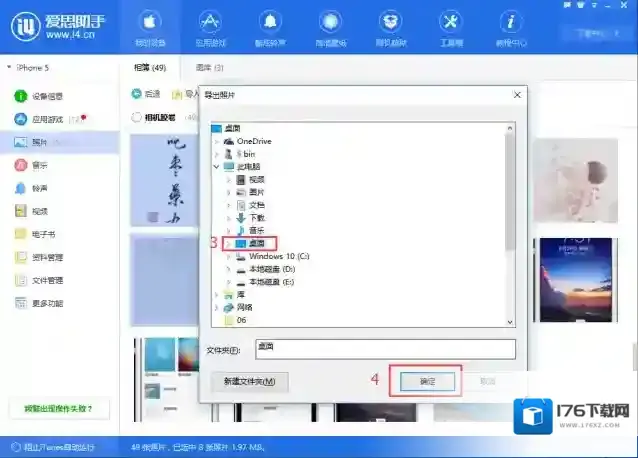
Task: Expand the 库 libraries node
Action: [x=217, y=294]
